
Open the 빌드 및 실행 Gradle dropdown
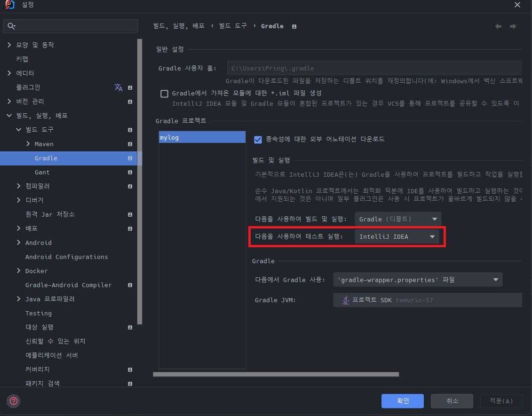pos(398,219)
